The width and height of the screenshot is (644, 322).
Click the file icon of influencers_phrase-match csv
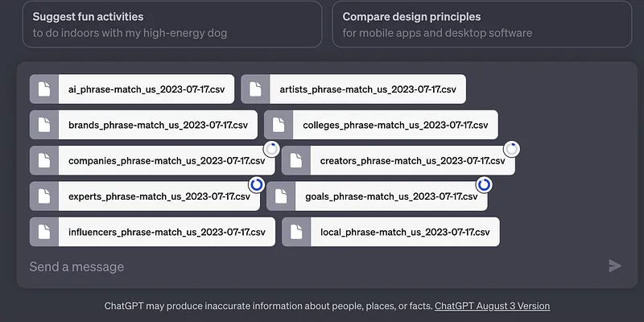[44, 232]
